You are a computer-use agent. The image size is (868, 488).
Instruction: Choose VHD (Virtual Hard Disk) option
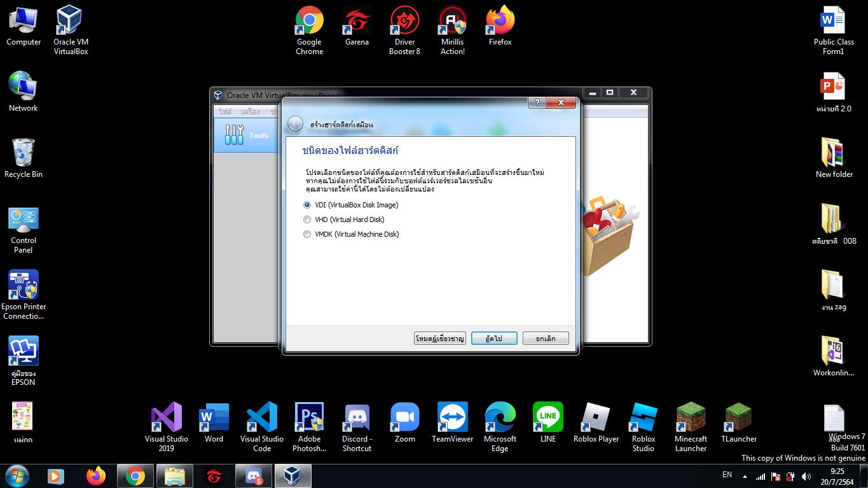point(344,220)
